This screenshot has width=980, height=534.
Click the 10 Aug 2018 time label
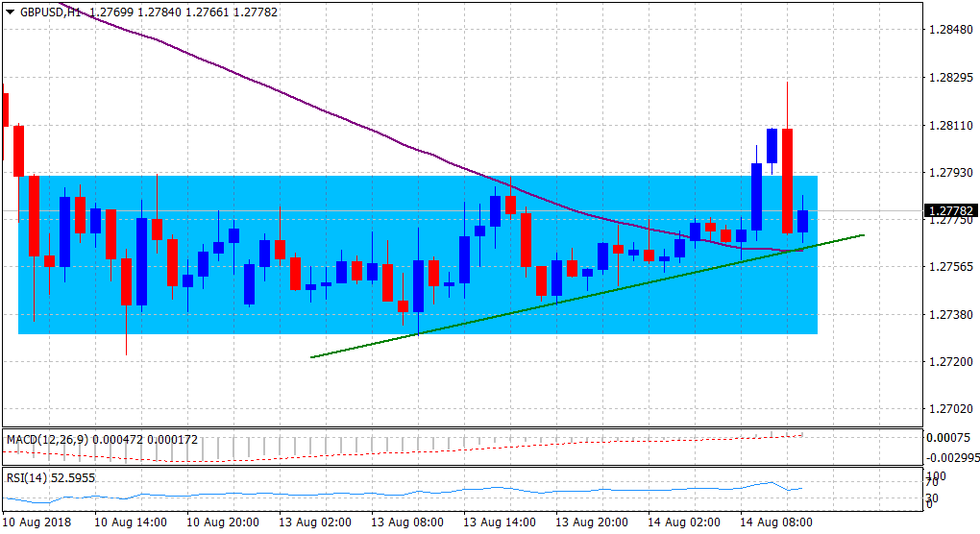tap(36, 522)
